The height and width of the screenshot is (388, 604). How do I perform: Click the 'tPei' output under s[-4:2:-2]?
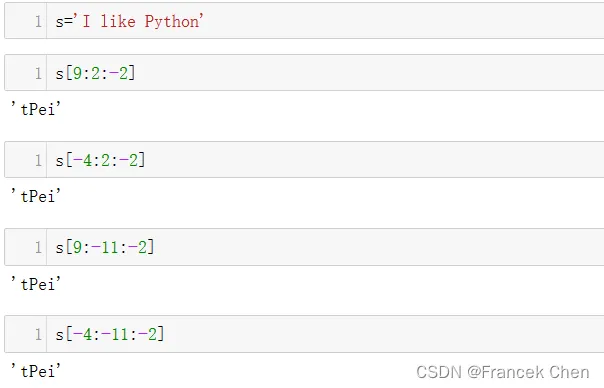pyautogui.click(x=36, y=196)
